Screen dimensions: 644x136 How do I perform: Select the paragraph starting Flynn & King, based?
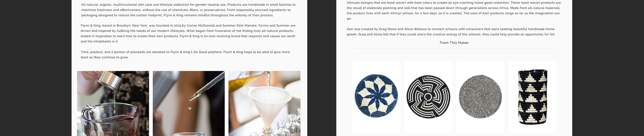tap(188, 33)
